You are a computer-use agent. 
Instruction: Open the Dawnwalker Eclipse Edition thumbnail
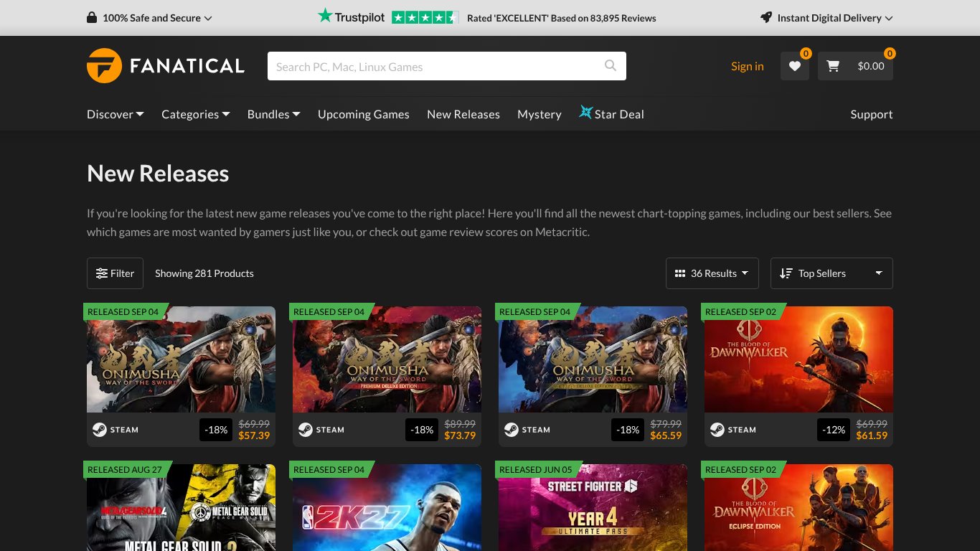(798, 507)
